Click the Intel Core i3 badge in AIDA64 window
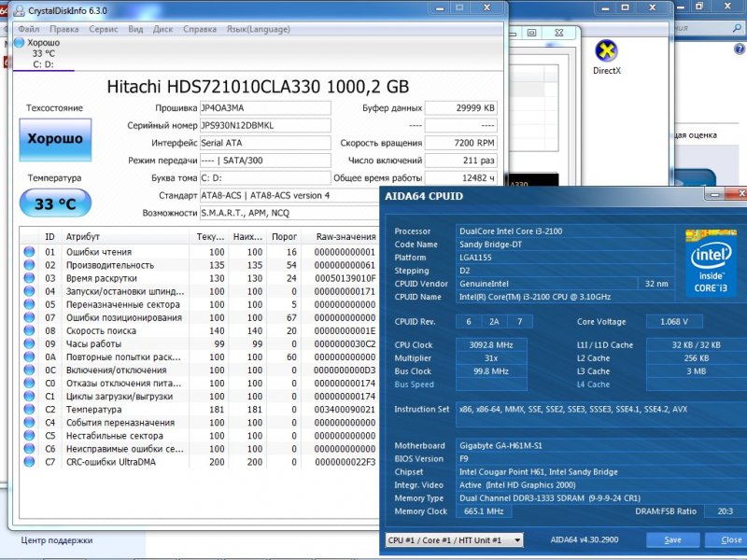Screen dimensions: 747x560 coord(711,263)
